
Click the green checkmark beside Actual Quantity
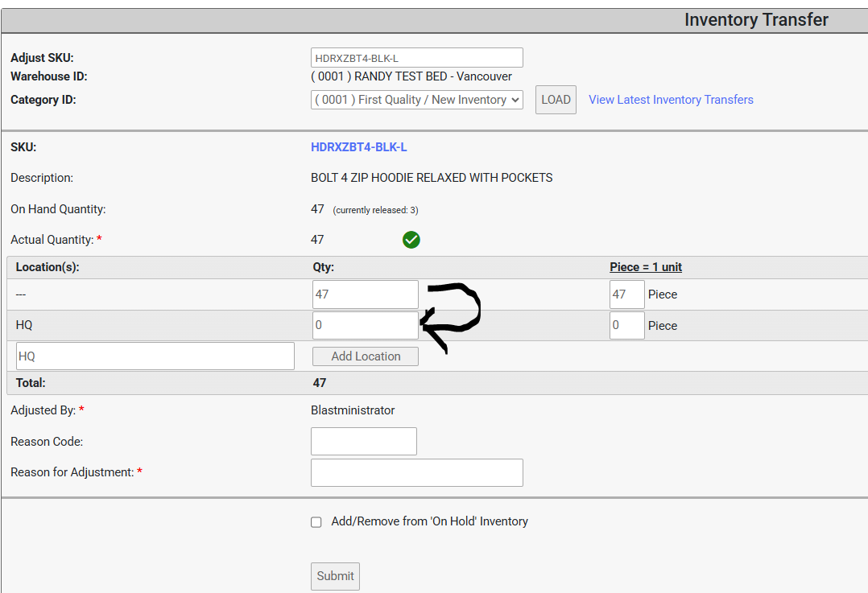click(411, 240)
